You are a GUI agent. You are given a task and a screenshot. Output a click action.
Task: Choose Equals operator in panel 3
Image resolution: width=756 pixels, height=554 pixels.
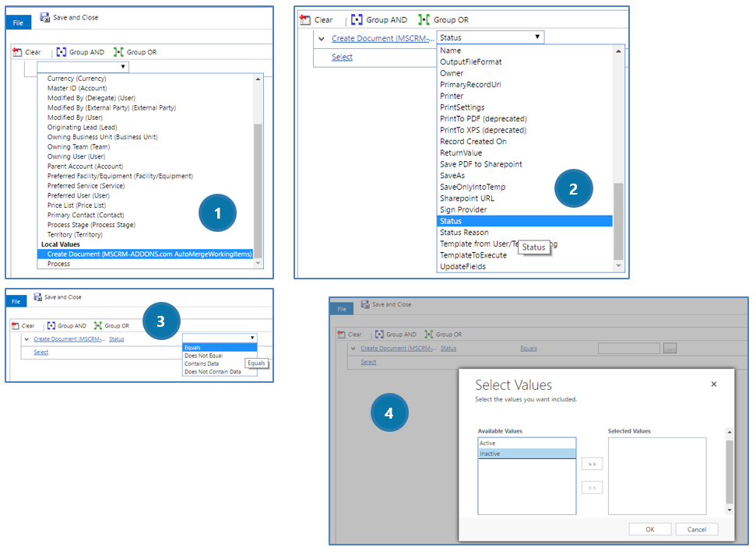[x=220, y=347]
